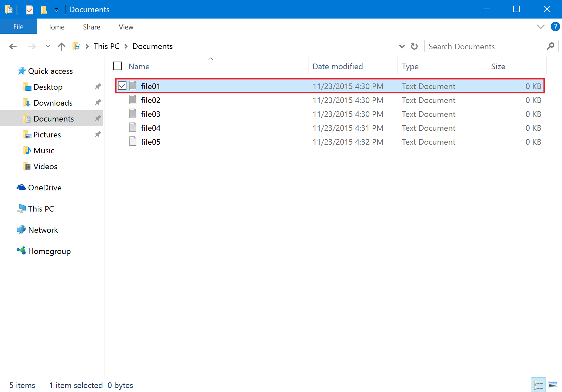This screenshot has height=392, width=562.
Task: Click the Network globe icon
Action: tap(21, 229)
